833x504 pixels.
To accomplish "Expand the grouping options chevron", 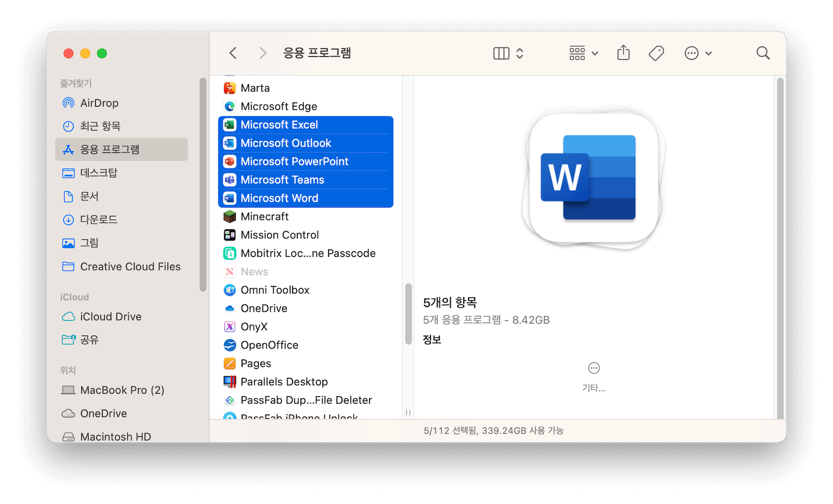I will (x=595, y=54).
